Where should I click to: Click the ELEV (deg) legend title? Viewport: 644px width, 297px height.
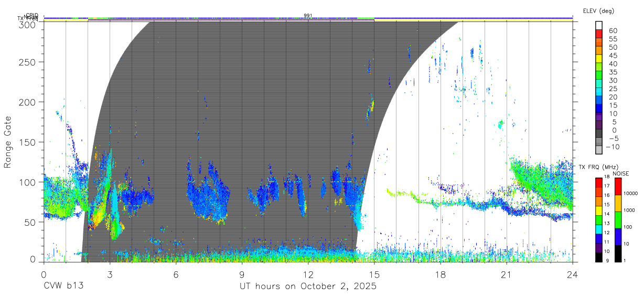[598, 10]
